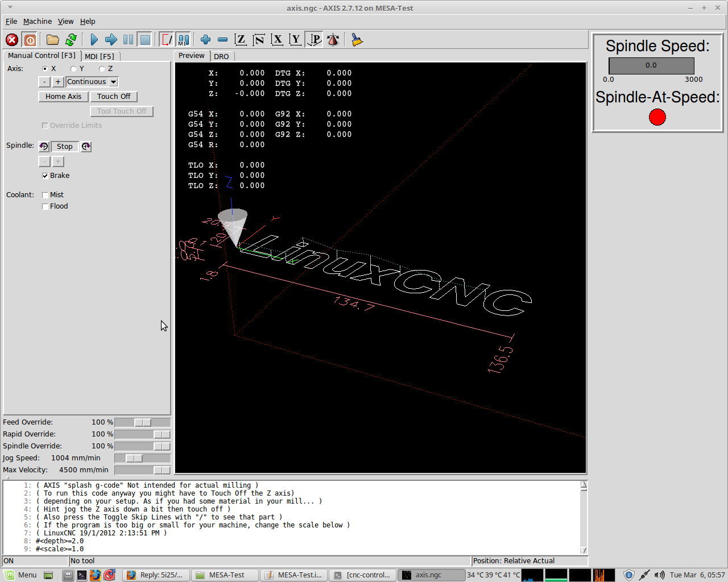
Task: Toggle the Emergency Stop button
Action: coord(12,40)
